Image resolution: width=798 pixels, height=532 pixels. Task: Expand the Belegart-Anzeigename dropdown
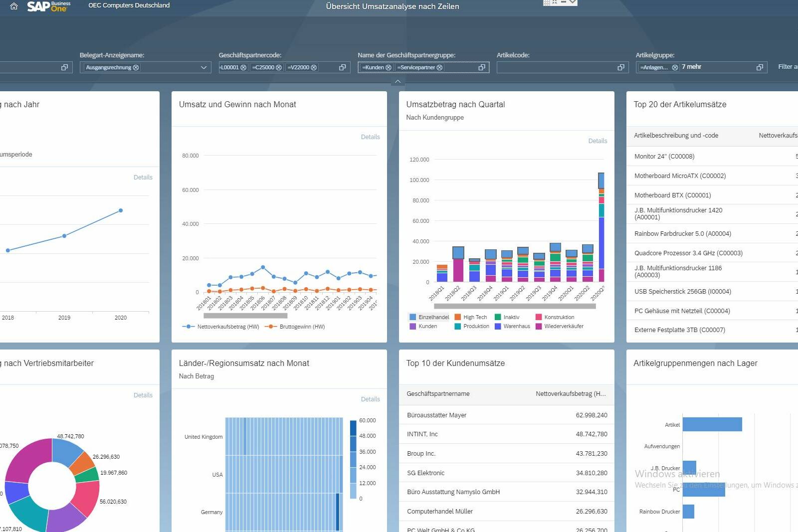click(203, 67)
